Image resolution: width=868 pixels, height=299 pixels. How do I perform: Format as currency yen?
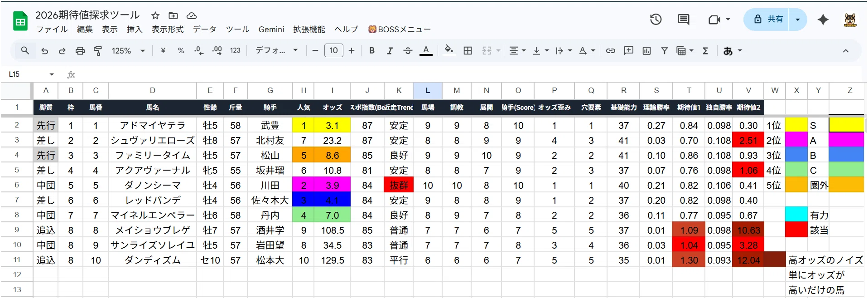(163, 51)
